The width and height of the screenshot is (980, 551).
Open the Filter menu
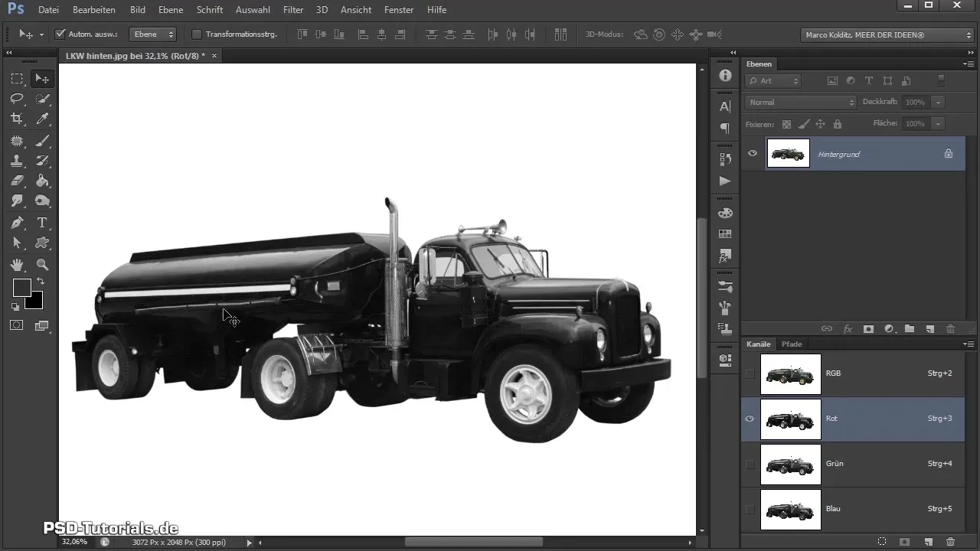point(292,10)
